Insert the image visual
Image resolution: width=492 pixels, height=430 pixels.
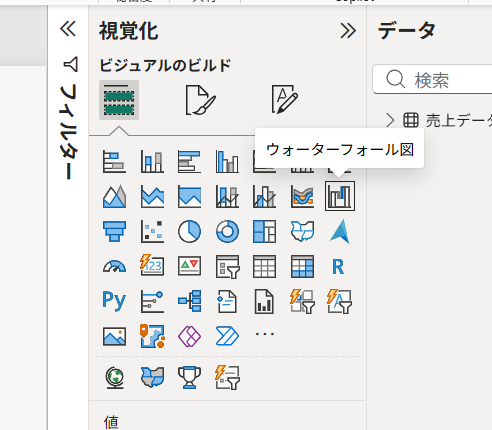(x=114, y=336)
